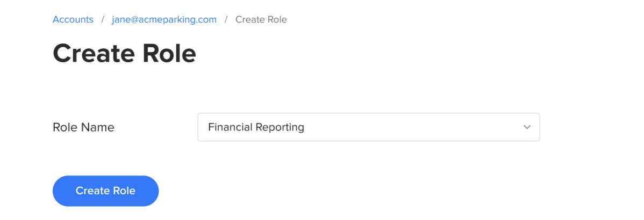Click the slash separator before Create Role breadcrumb

[x=226, y=20]
